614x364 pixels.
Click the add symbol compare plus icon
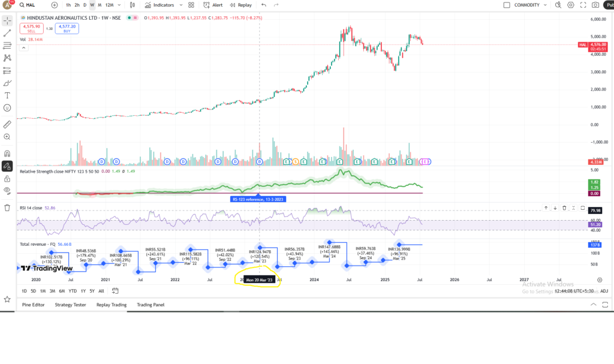[55, 5]
